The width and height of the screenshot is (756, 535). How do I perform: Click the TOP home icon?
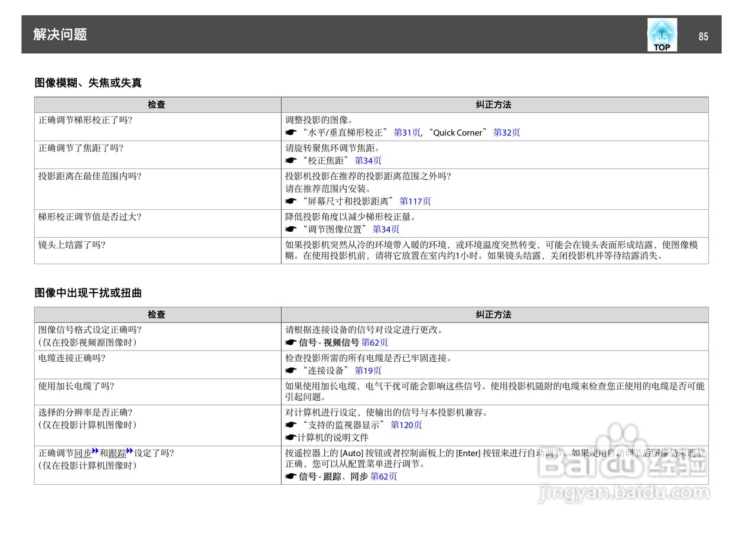[x=662, y=35]
